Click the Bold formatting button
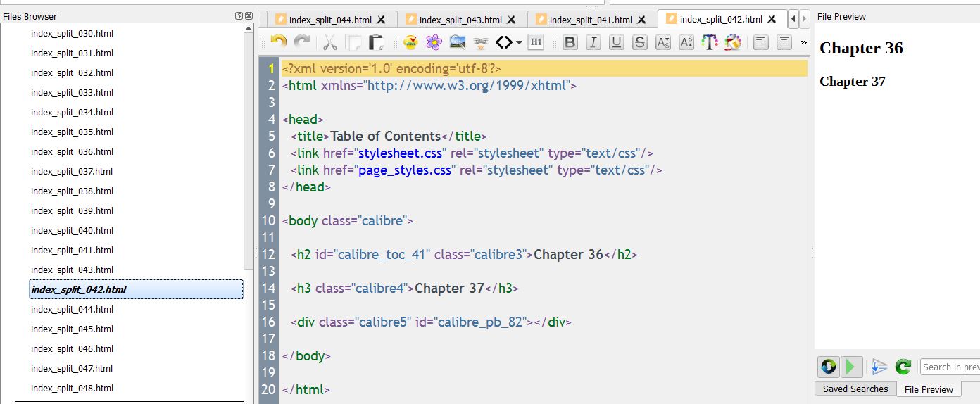The image size is (980, 404). (570, 42)
